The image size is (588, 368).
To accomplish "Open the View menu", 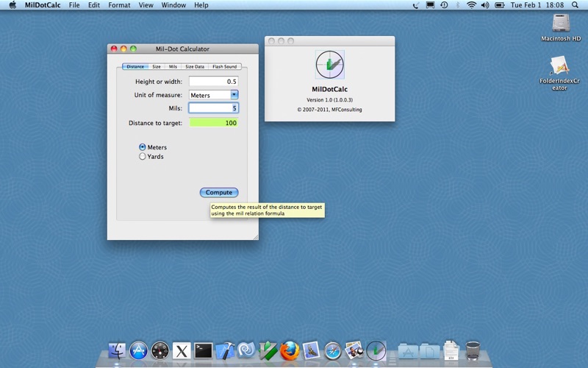I will coord(146,5).
